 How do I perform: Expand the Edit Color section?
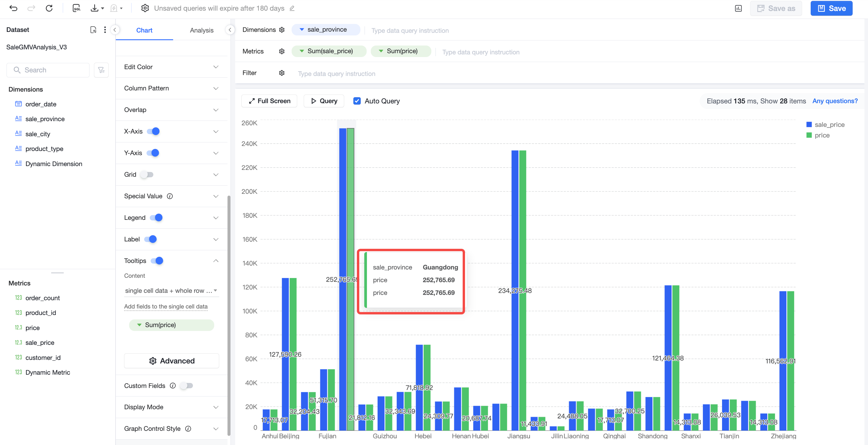(172, 67)
